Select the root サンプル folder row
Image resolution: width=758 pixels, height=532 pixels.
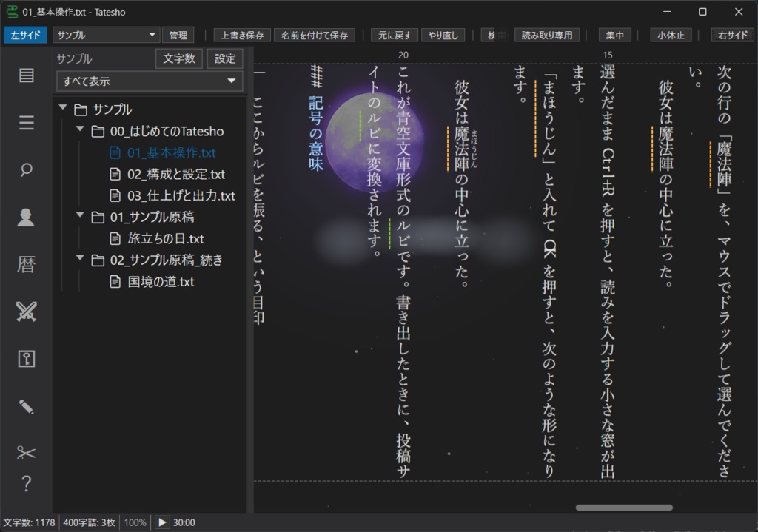pyautogui.click(x=112, y=110)
